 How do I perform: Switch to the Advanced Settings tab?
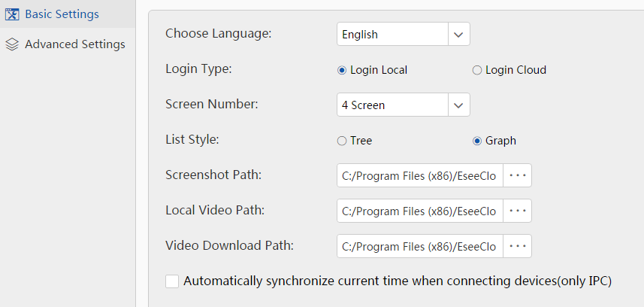tap(74, 44)
